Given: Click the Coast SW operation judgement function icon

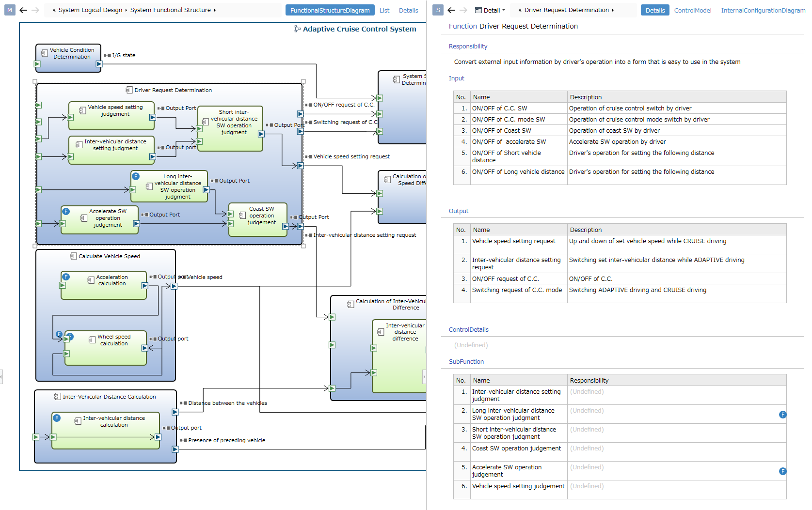Looking at the screenshot, I should [x=242, y=216].
